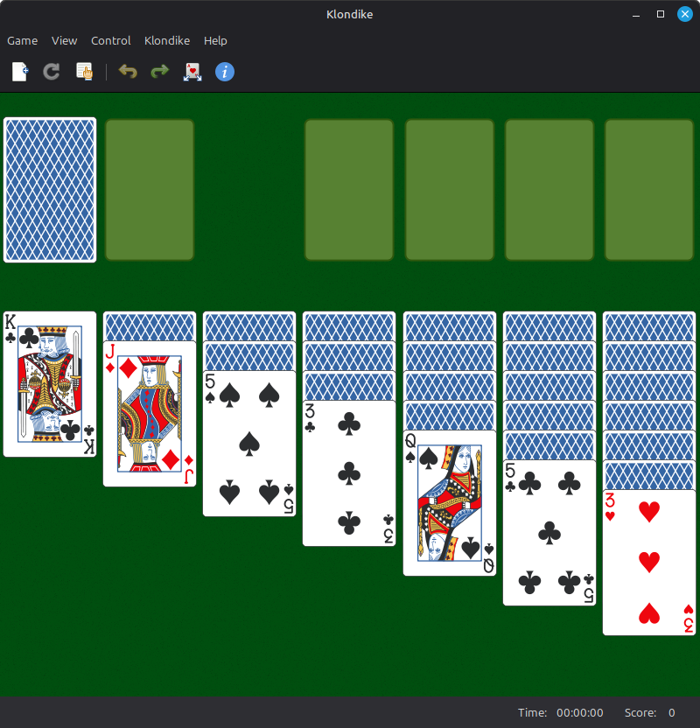The image size is (700, 728).
Task: Click the elapsed time 00:00:00 readout
Action: [580, 712]
